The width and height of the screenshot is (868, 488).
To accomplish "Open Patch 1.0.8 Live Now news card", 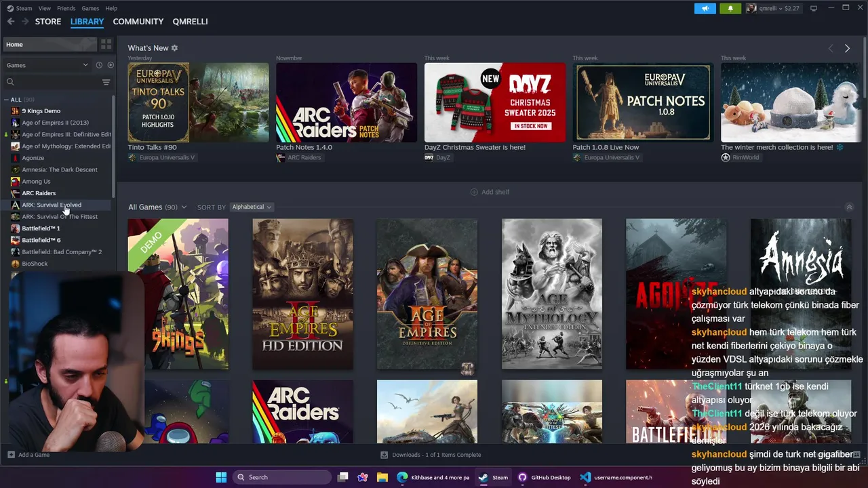I will click(x=643, y=102).
